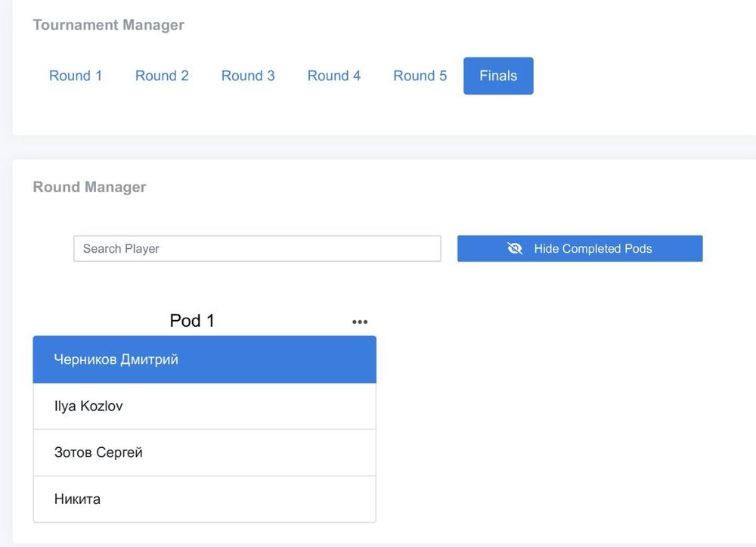Open the Round 3 tab
This screenshot has height=547, width=756.
point(248,76)
